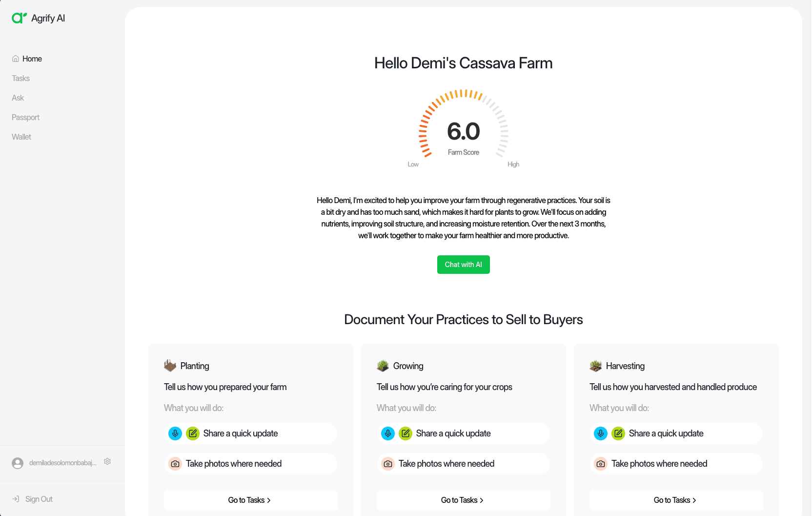Go to Tasks in Growing card

click(x=464, y=500)
